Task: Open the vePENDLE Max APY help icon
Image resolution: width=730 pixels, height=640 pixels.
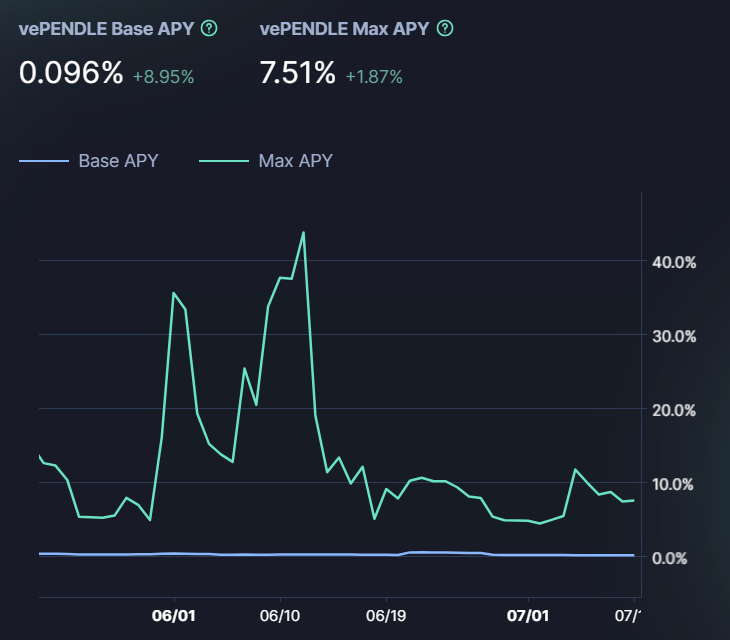Action: [445, 28]
